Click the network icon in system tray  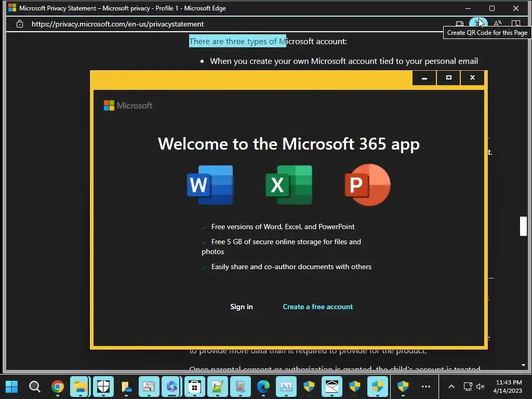(x=468, y=387)
